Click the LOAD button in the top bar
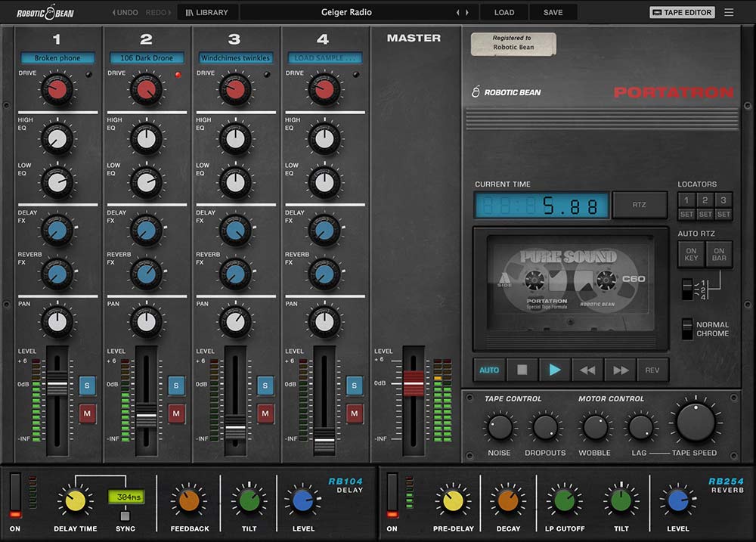756x542 pixels. 503,12
